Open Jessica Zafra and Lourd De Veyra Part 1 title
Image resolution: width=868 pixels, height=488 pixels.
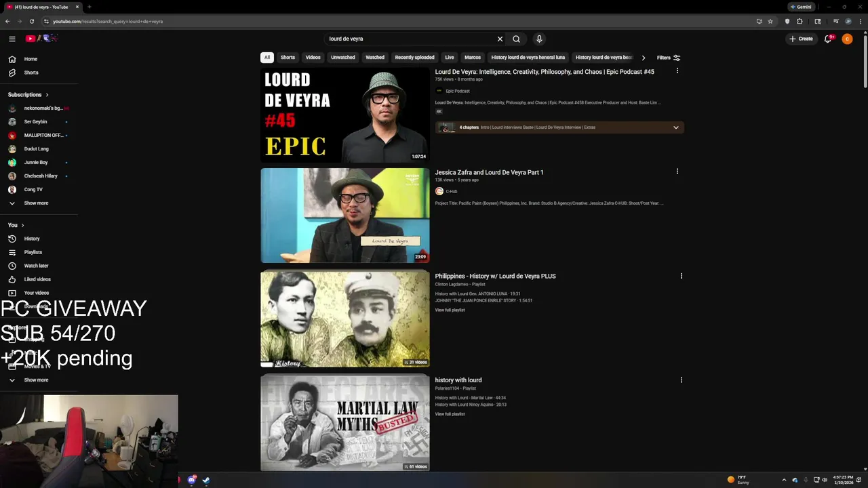point(489,172)
